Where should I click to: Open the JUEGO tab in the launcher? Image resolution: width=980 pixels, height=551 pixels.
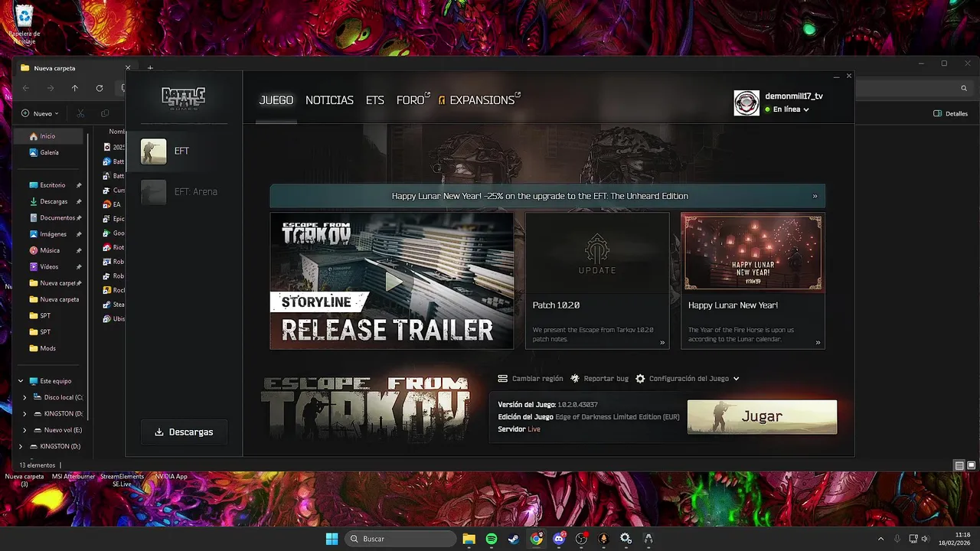pyautogui.click(x=276, y=100)
